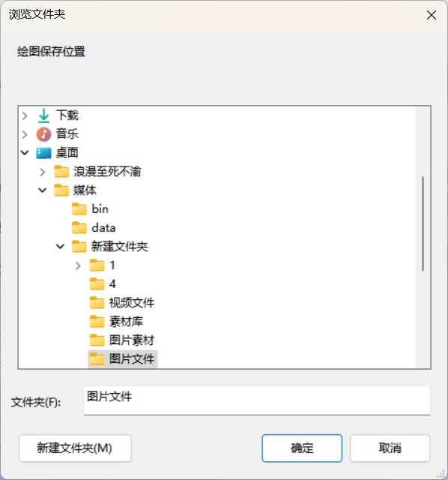Select the bin folder icon

[79, 209]
